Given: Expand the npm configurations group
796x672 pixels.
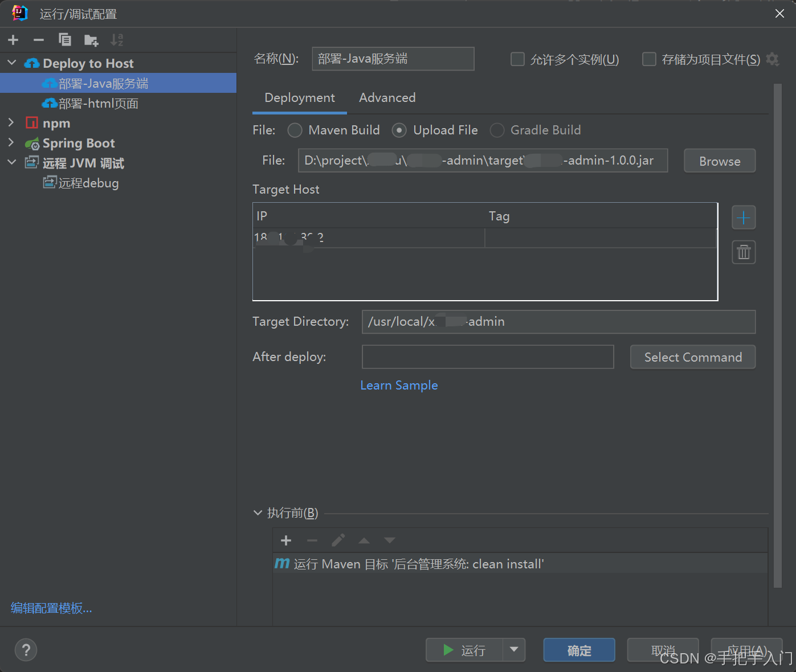Looking at the screenshot, I should [12, 122].
